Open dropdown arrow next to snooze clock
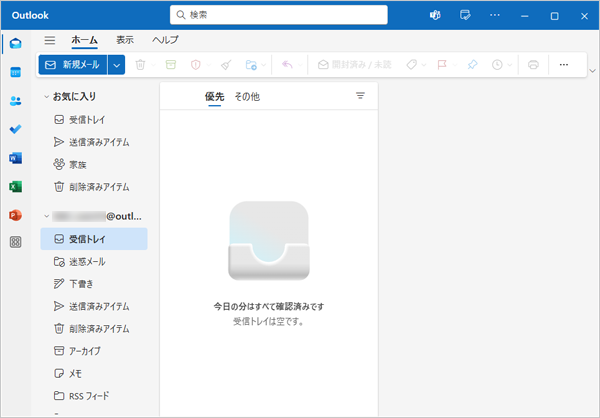Screen dimensions: 600x418 510,65
